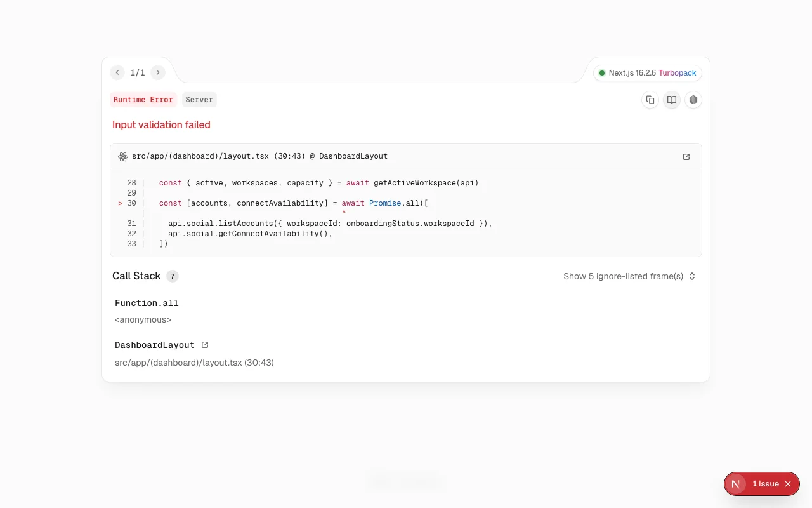The image size is (812, 508).
Task: Click layout.tsx (30:43) path under DashboardLayout
Action: 194,363
